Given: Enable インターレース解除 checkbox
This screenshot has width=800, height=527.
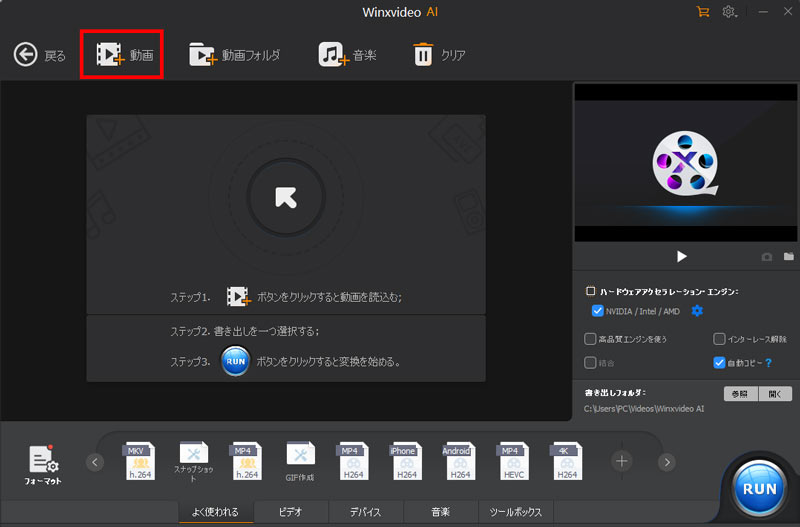Looking at the screenshot, I should [x=719, y=339].
